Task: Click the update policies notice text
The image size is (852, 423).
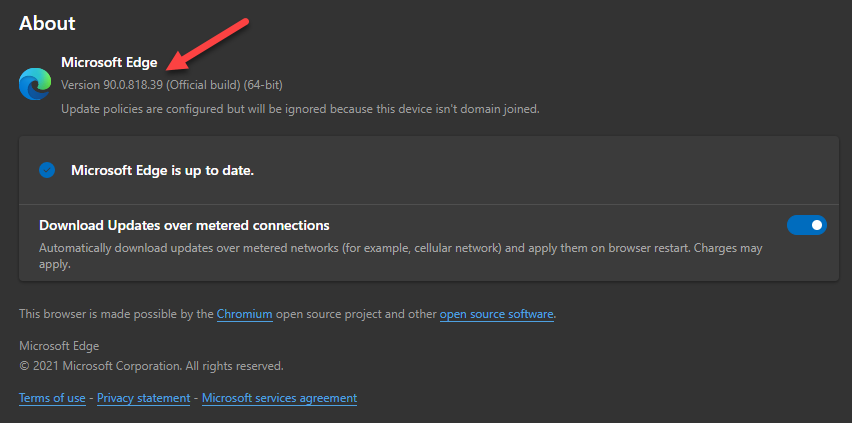Action: tap(300, 109)
